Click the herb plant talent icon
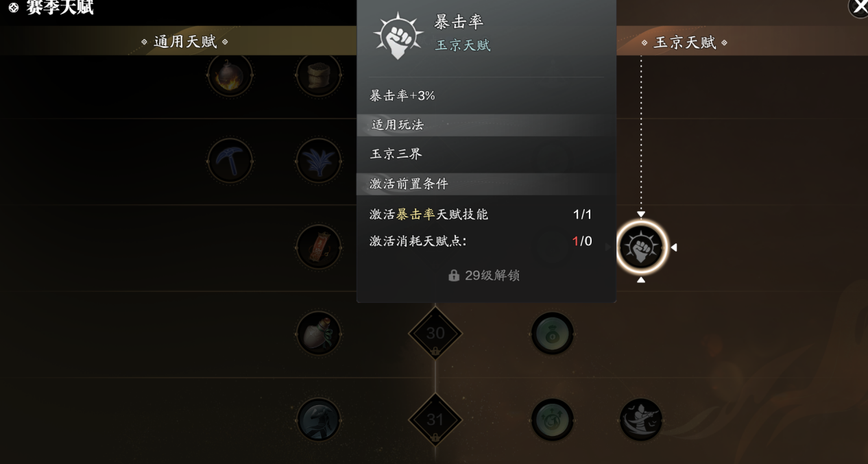Screen dimensions: 868x464 [319, 161]
